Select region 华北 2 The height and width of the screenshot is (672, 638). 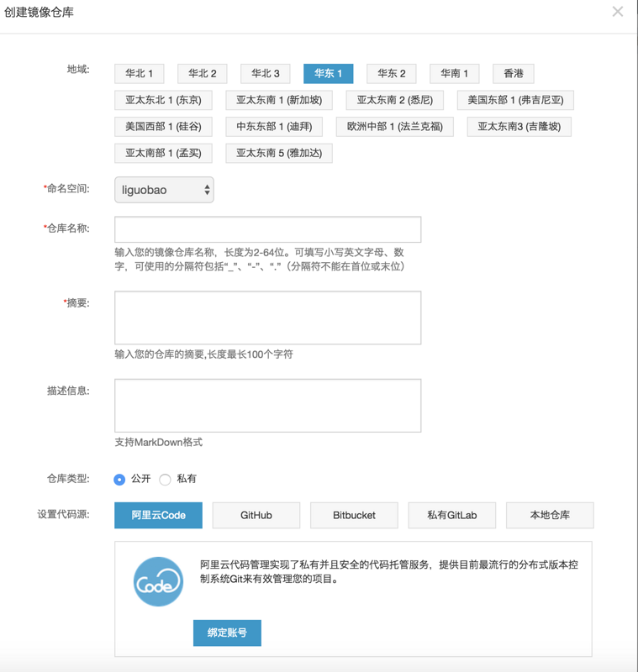tap(203, 74)
